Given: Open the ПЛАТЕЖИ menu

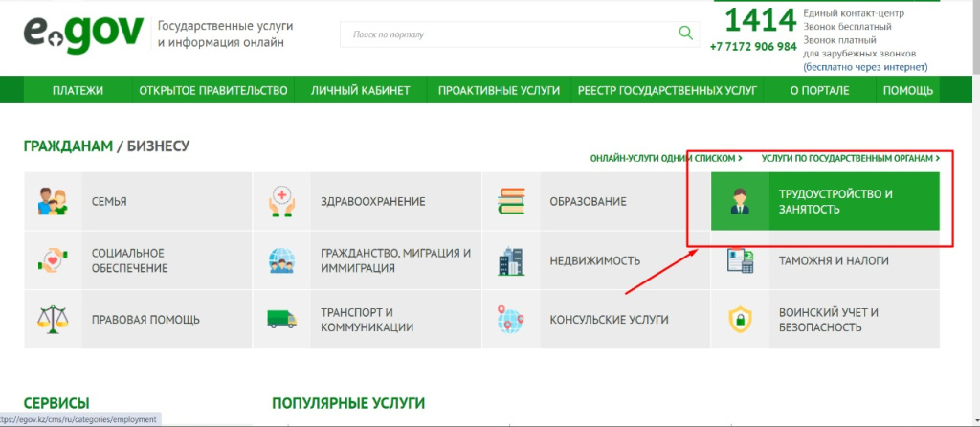Looking at the screenshot, I should point(78,91).
